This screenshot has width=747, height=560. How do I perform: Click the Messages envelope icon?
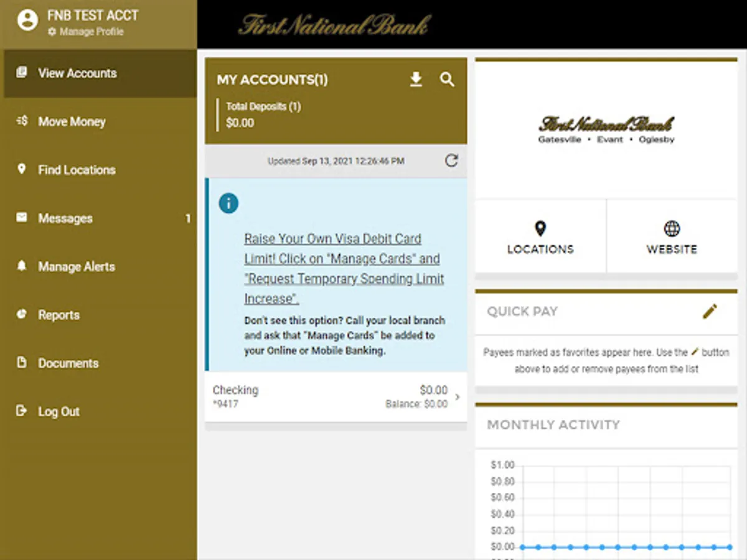22,218
